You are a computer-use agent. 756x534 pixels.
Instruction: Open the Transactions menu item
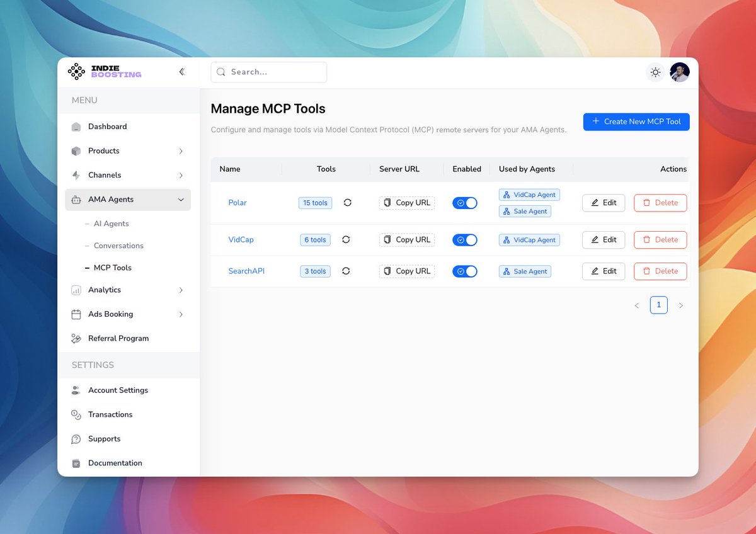(x=128, y=414)
